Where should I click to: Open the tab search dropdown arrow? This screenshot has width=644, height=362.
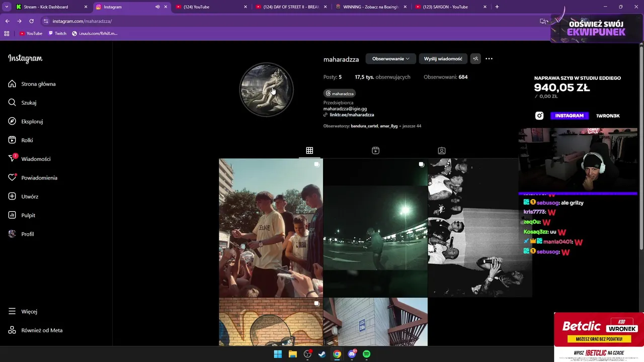[x=7, y=7]
